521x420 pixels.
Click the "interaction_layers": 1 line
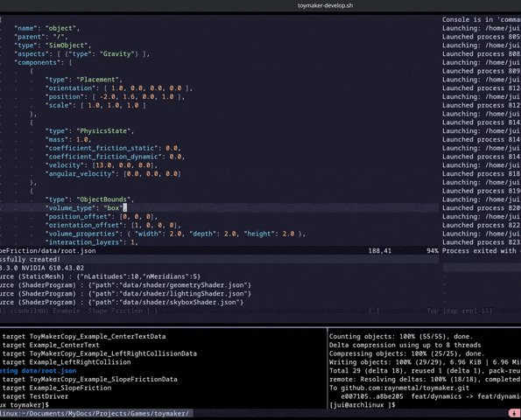pos(91,242)
